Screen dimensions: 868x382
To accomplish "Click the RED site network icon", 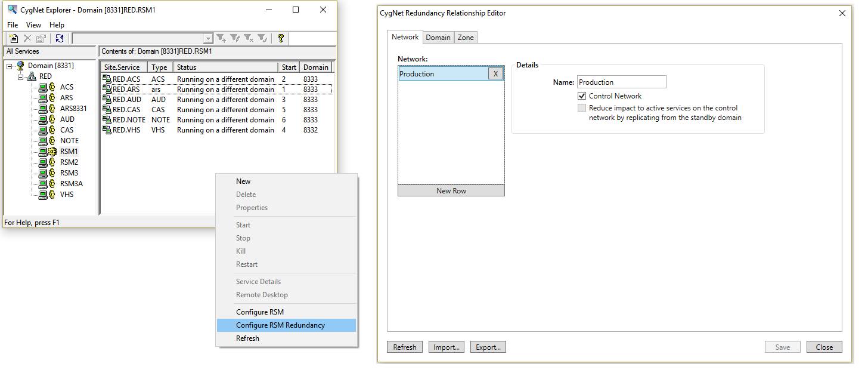I will 32,76.
